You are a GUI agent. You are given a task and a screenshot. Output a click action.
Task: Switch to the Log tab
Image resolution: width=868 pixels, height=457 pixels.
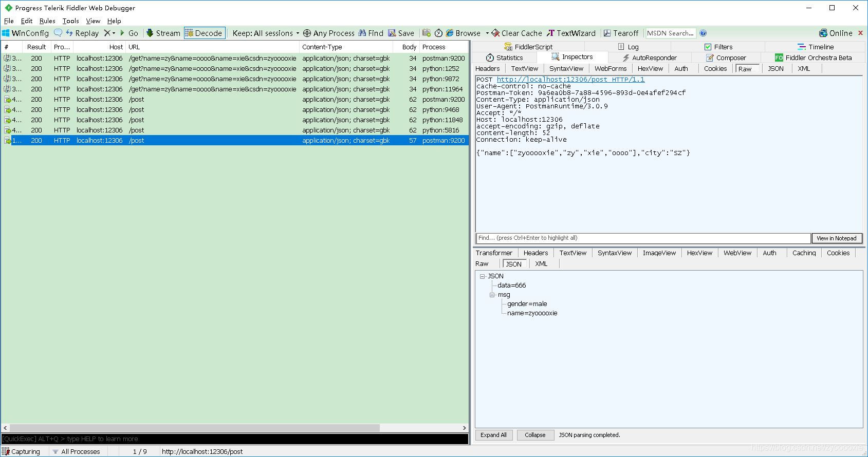(628, 47)
